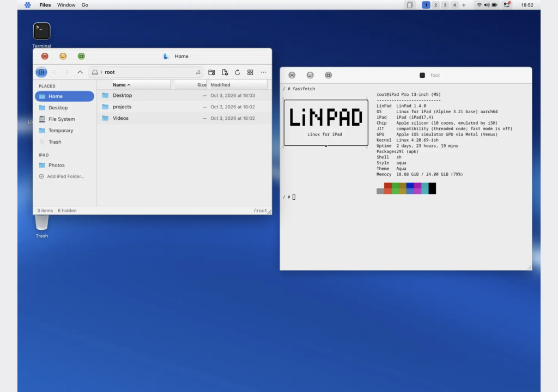The width and height of the screenshot is (558, 392).
Task: Click the drive icon in the path bar
Action: click(x=95, y=72)
